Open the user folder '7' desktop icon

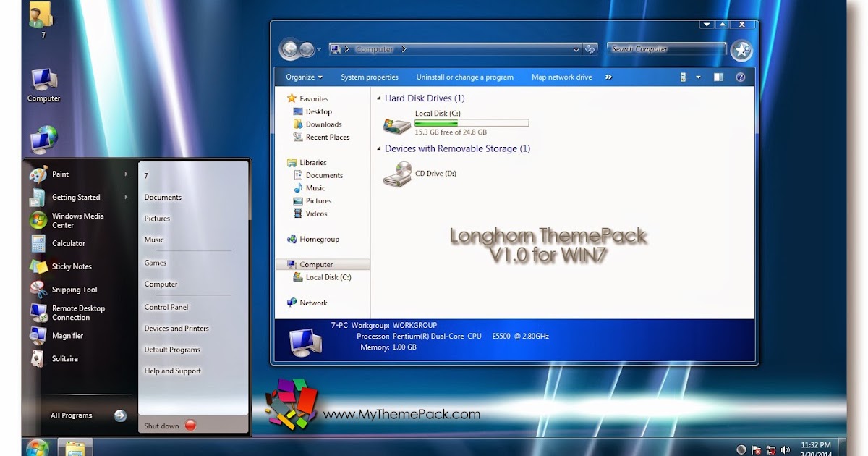[x=41, y=19]
